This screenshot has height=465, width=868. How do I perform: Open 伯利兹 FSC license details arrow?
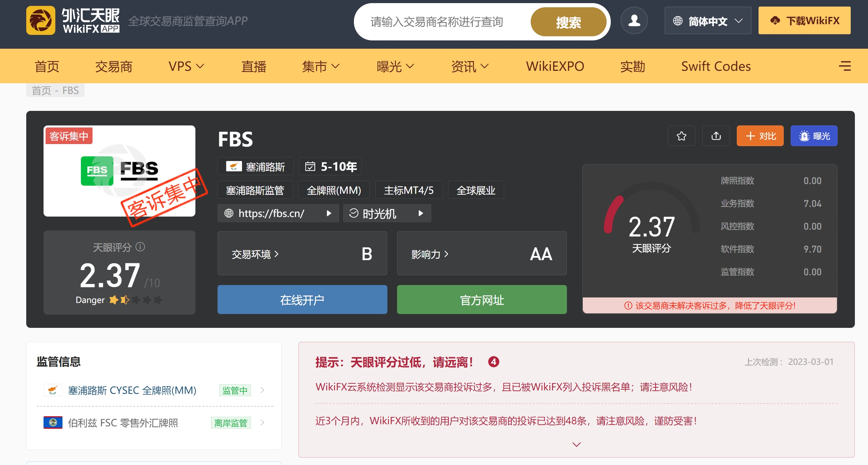tap(262, 423)
